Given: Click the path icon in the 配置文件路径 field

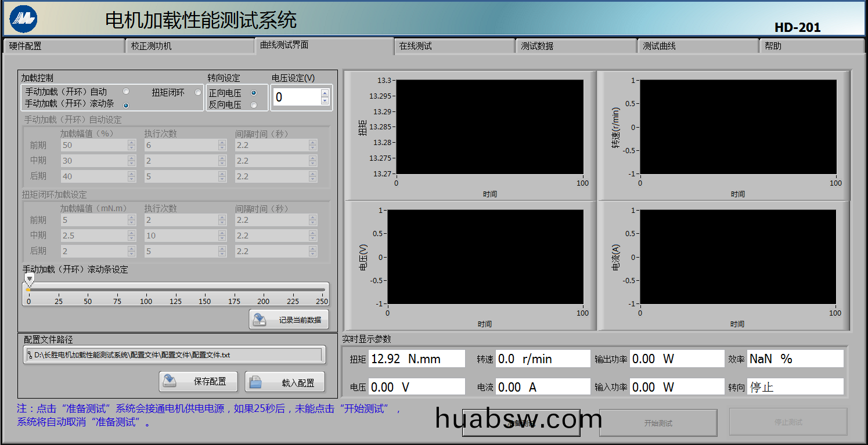Looking at the screenshot, I should [30, 355].
